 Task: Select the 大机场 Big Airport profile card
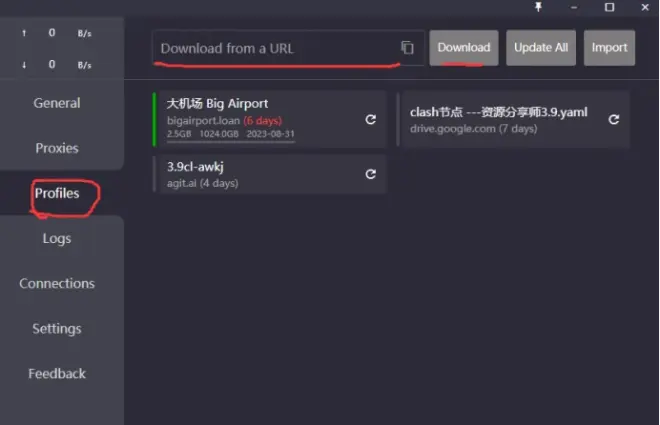click(269, 120)
